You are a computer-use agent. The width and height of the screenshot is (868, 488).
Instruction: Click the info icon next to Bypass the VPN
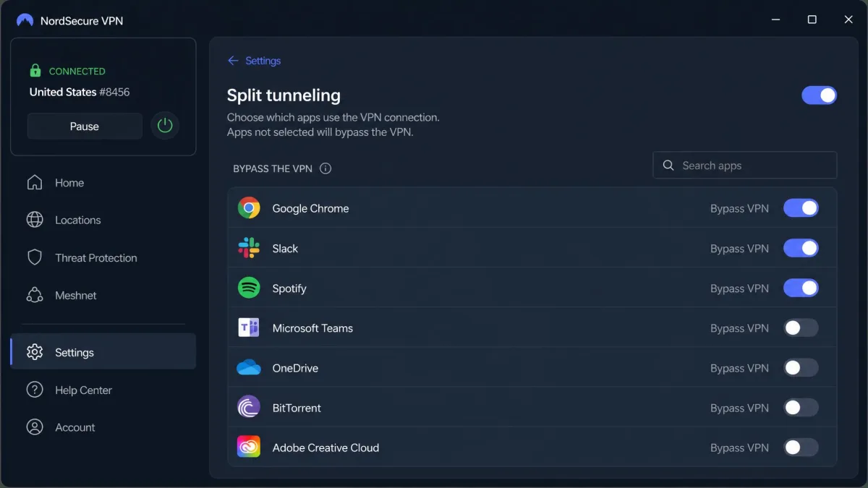coord(325,168)
